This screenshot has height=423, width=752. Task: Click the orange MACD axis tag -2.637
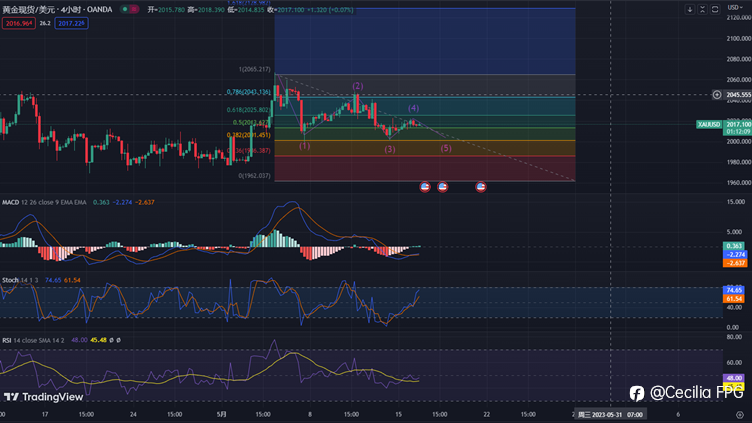pyautogui.click(x=734, y=263)
